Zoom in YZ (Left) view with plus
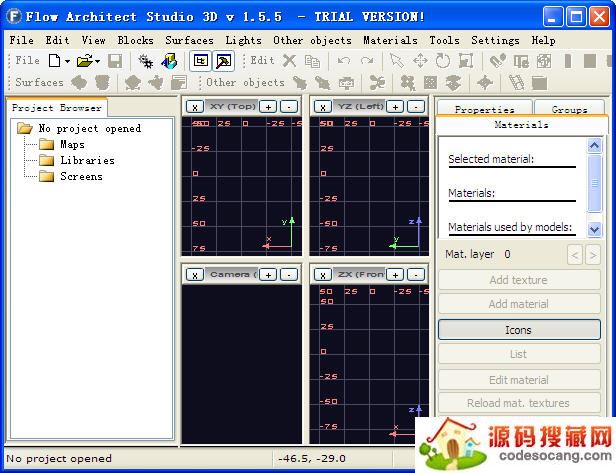Image resolution: width=616 pixels, height=473 pixels. 395,106
